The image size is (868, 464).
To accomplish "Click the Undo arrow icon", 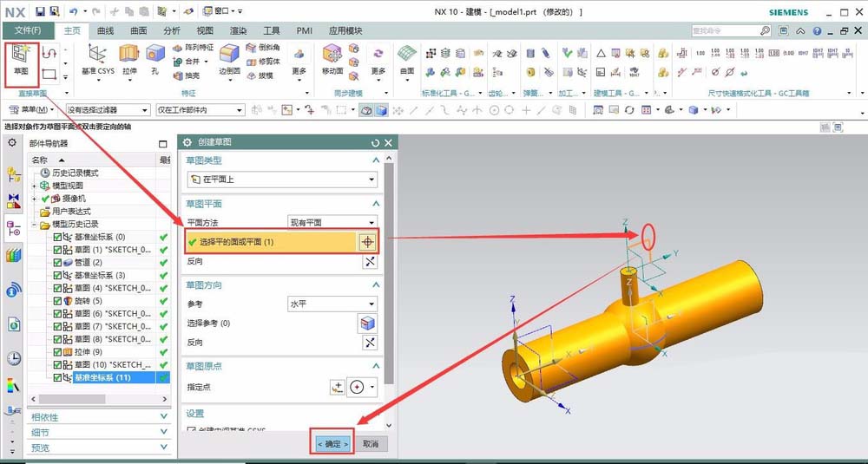I will click(x=74, y=11).
